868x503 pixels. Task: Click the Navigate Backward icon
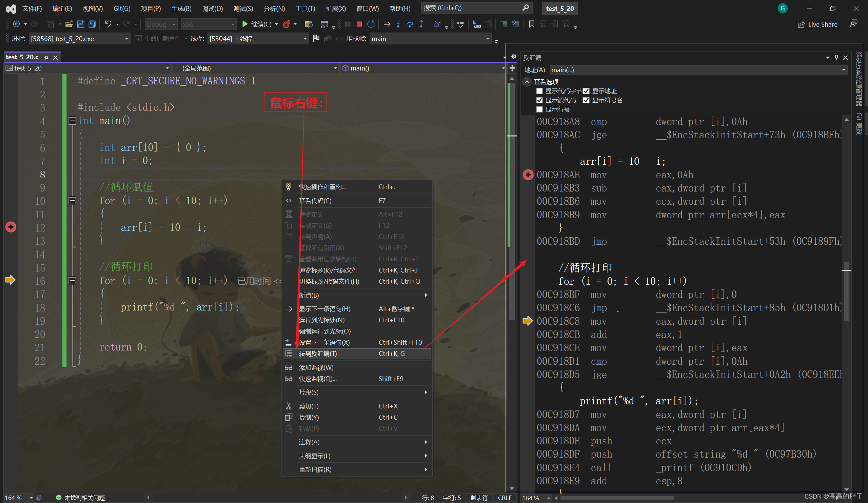pos(16,24)
